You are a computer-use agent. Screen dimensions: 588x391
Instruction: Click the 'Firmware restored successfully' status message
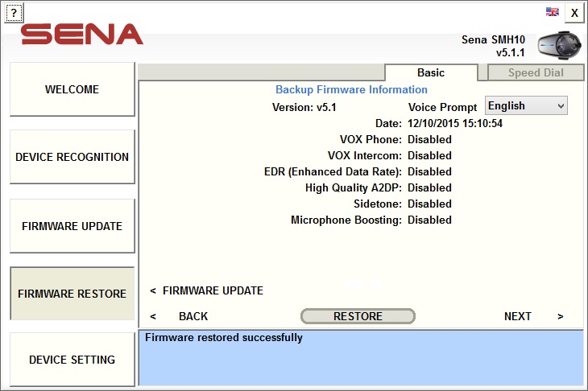224,337
